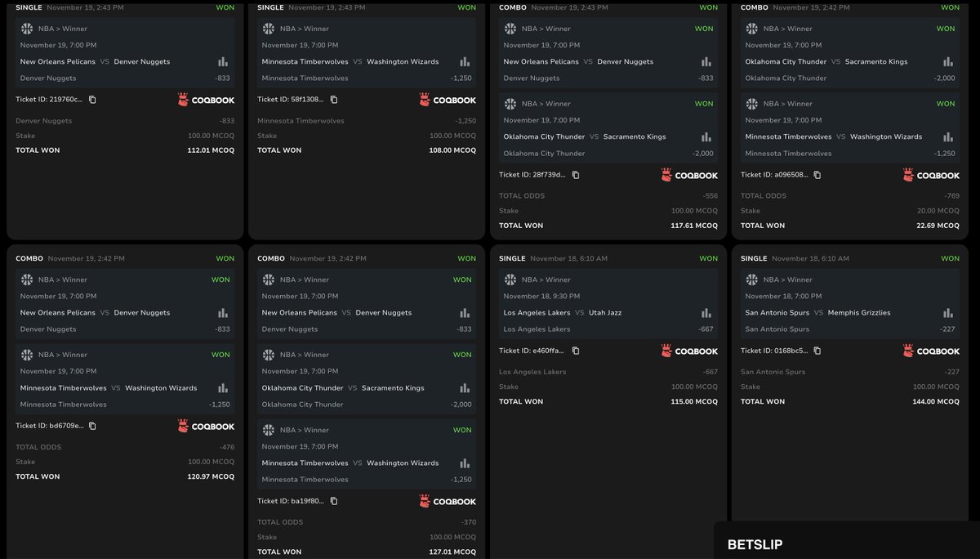Viewport: 980px width, 559px height.
Task: Click COQBOOK logo on ticket e460ffa
Action: pos(689,351)
